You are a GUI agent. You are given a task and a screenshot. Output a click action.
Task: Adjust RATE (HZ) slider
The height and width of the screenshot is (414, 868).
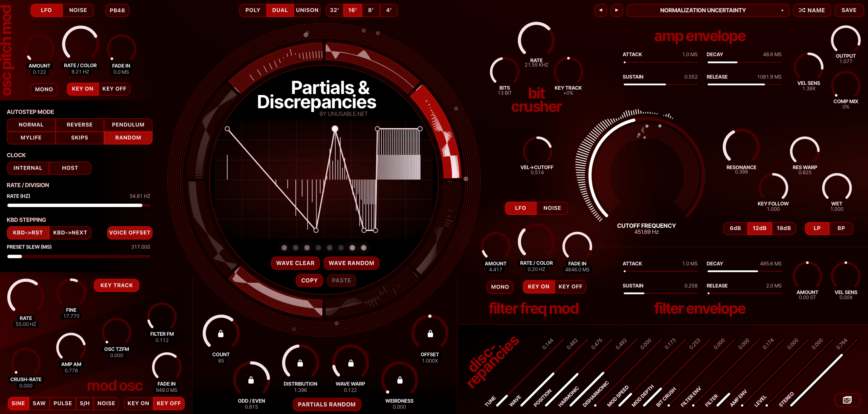click(79, 205)
